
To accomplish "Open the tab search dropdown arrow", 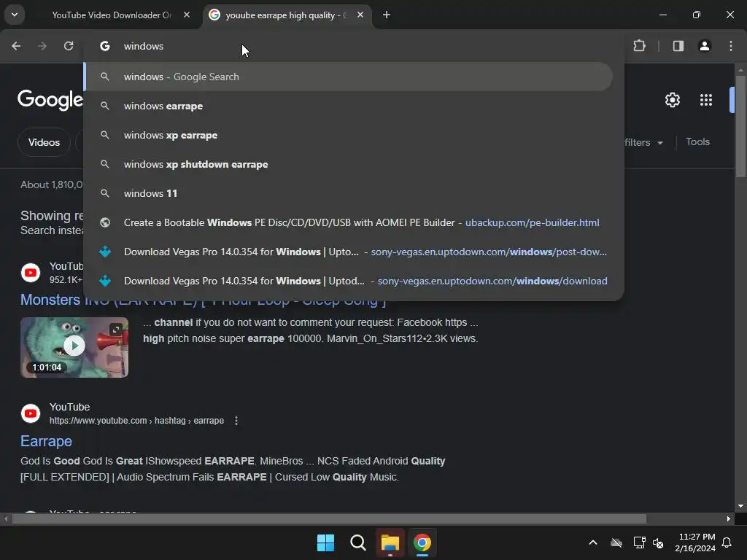I will click(15, 15).
